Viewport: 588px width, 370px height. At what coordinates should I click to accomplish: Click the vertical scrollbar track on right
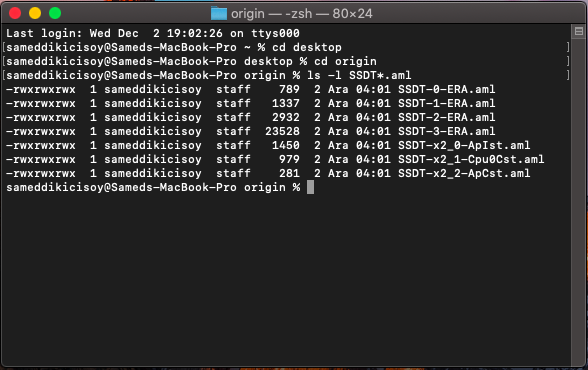(579, 201)
